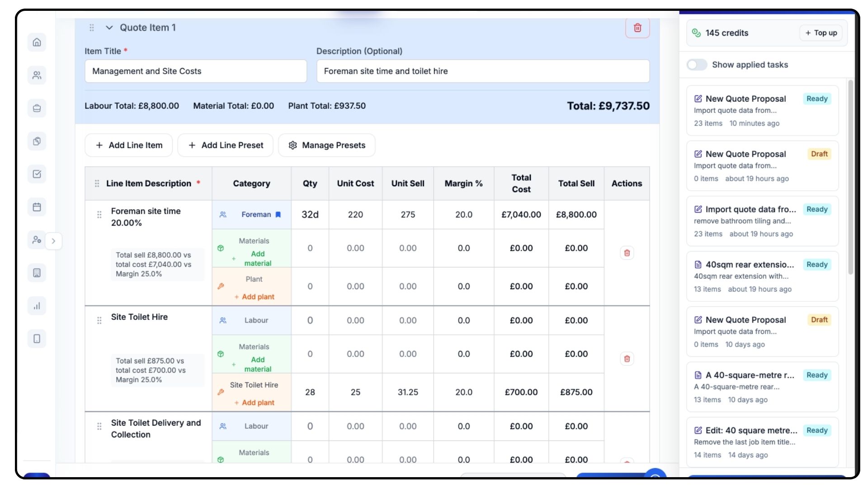Expand the sidebar with arrow button
Screen dimensions: 868x488
click(x=53, y=241)
